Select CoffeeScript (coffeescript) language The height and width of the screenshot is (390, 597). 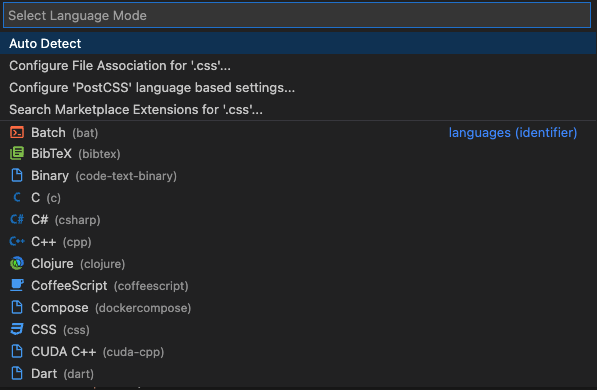pos(298,286)
